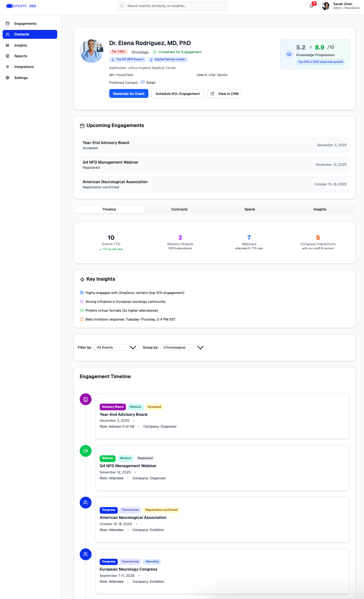
Task: Click the purple Advisory Board timeline marker
Action: (x=86, y=399)
